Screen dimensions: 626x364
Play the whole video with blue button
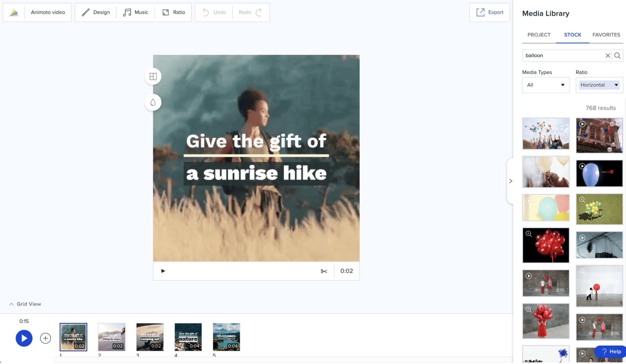(x=24, y=338)
